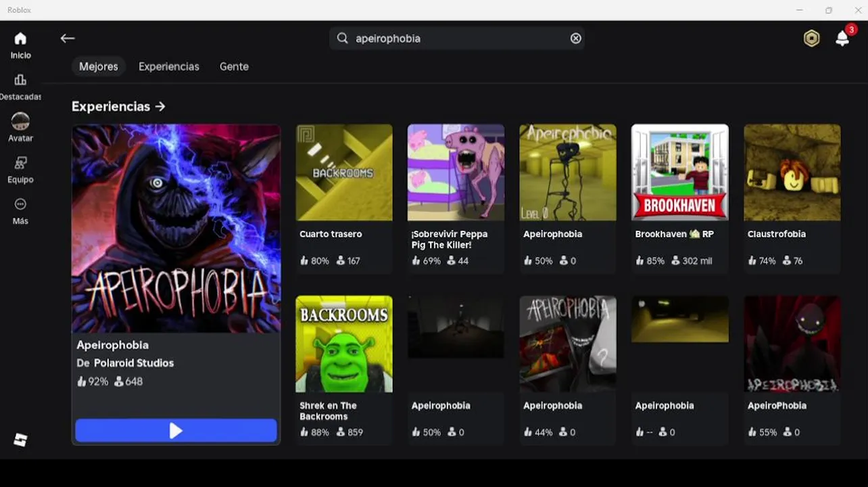This screenshot has height=487, width=868.
Task: Open the Más menu icon
Action: [20, 204]
